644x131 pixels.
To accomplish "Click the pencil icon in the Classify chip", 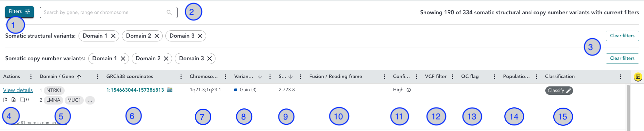I will pos(569,91).
